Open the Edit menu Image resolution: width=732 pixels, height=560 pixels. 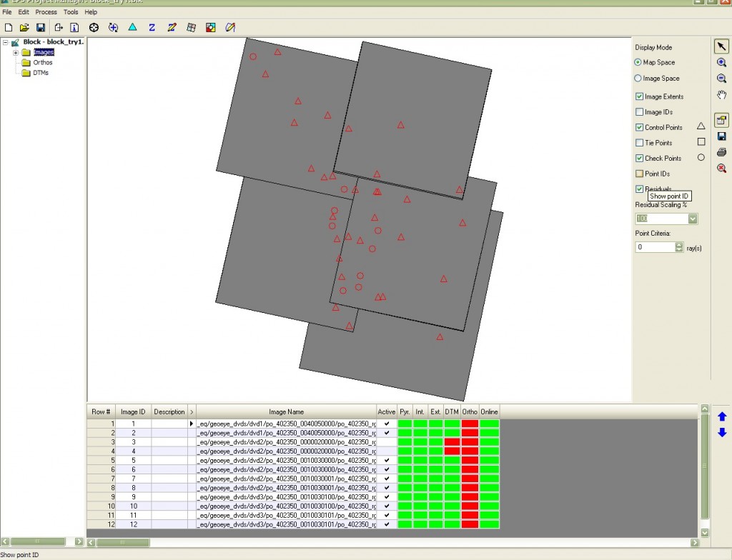pyautogui.click(x=24, y=12)
